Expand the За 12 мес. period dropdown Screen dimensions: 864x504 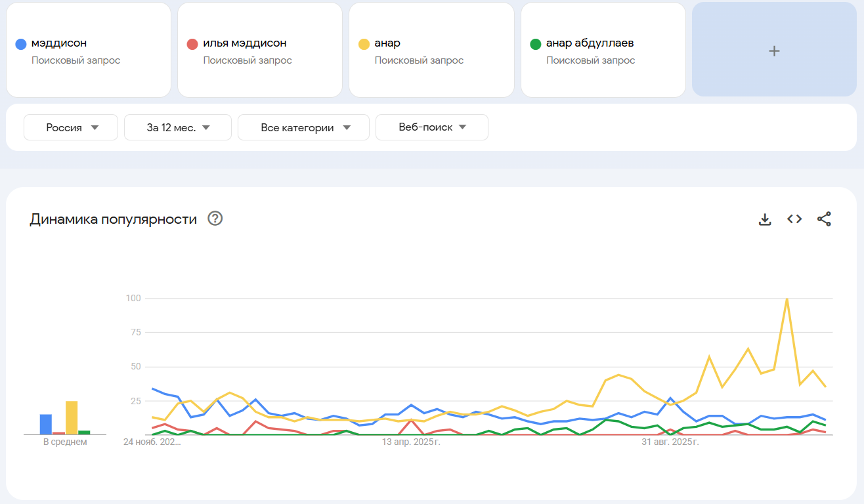[178, 127]
